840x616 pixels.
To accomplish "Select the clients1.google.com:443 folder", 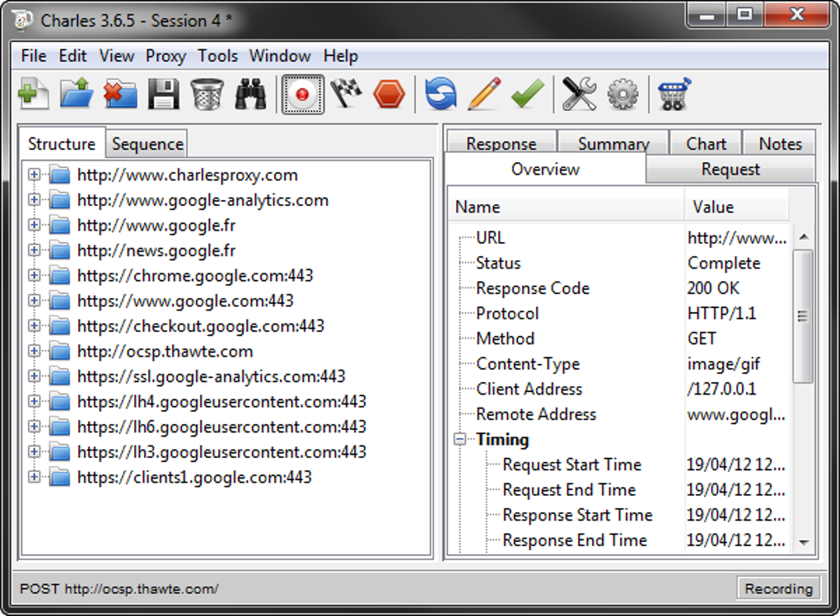I will coord(180,477).
